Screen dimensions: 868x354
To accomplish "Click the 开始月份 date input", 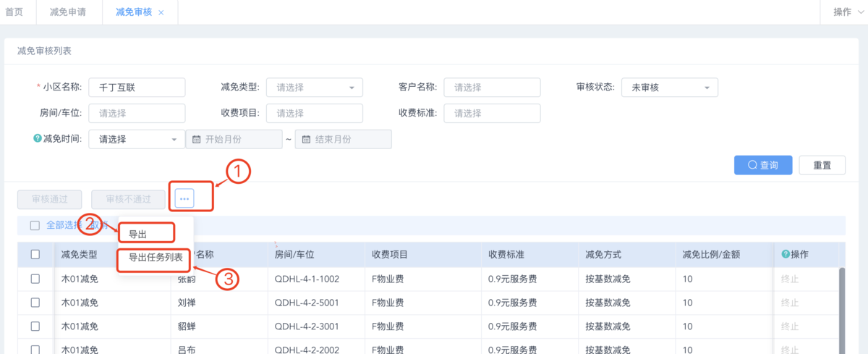I will point(234,139).
